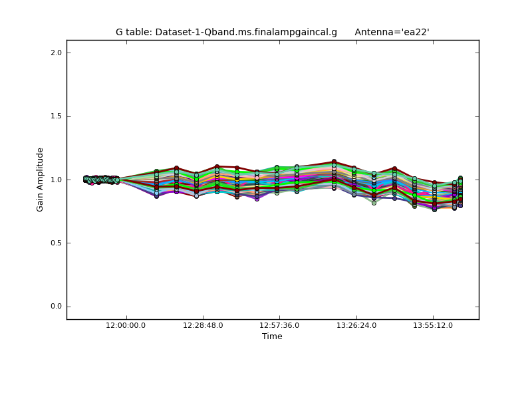
Task: Click the Antenna='ea22' text in the title
Action: (392, 32)
